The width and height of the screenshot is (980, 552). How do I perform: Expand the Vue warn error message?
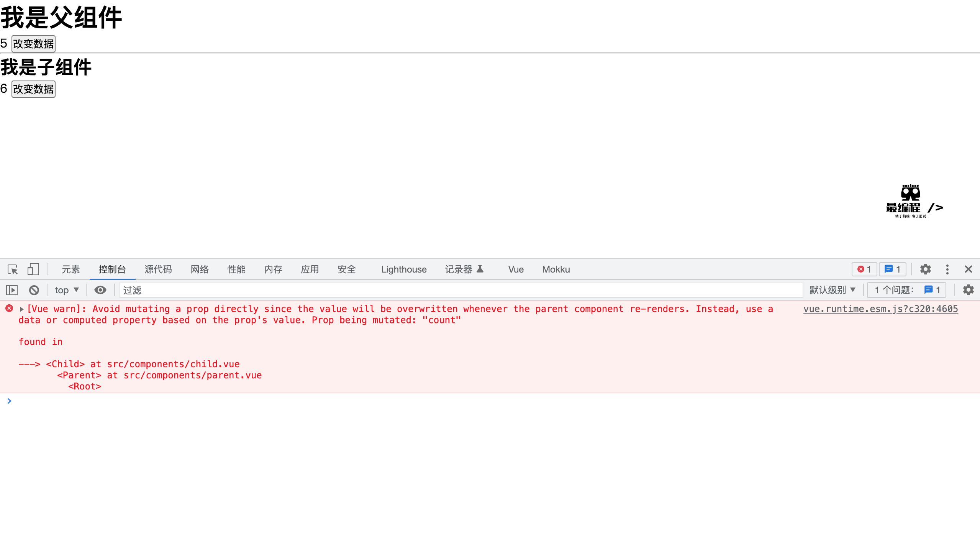[x=22, y=309]
